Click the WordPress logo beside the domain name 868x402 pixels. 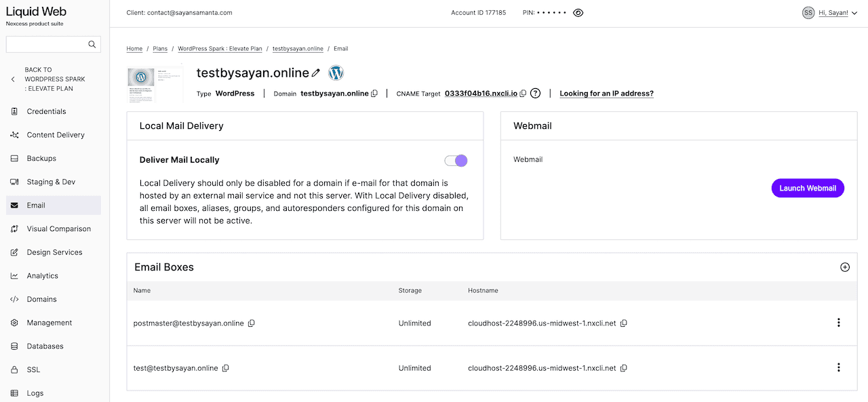coord(336,72)
